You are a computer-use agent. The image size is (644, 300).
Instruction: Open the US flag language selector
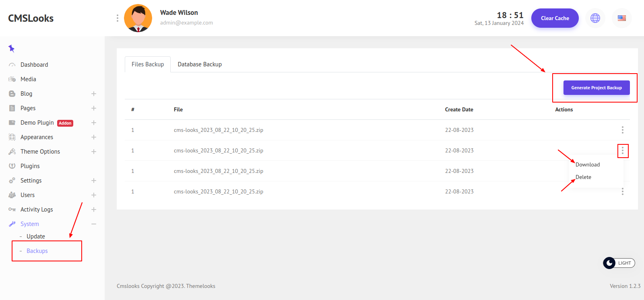tap(621, 18)
